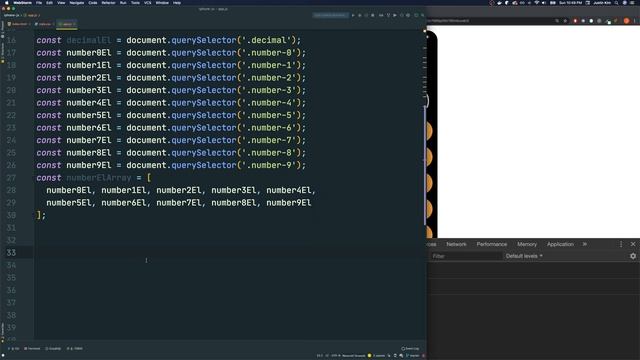Open the Application tab in DevTools

pos(560,244)
